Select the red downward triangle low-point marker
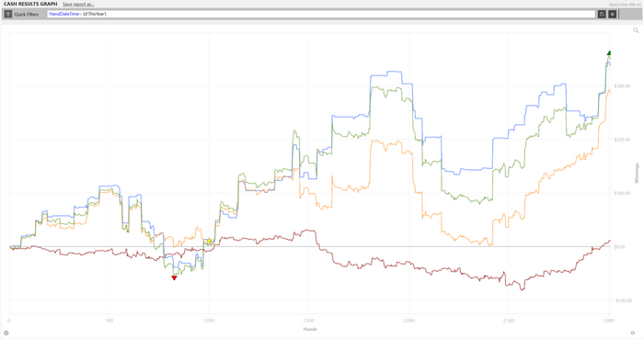Viewport: 644px width, 339px height. 174,278
